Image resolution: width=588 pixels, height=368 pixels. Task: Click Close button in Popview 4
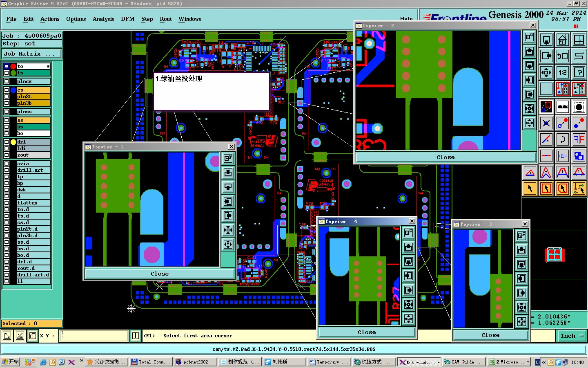point(367,332)
